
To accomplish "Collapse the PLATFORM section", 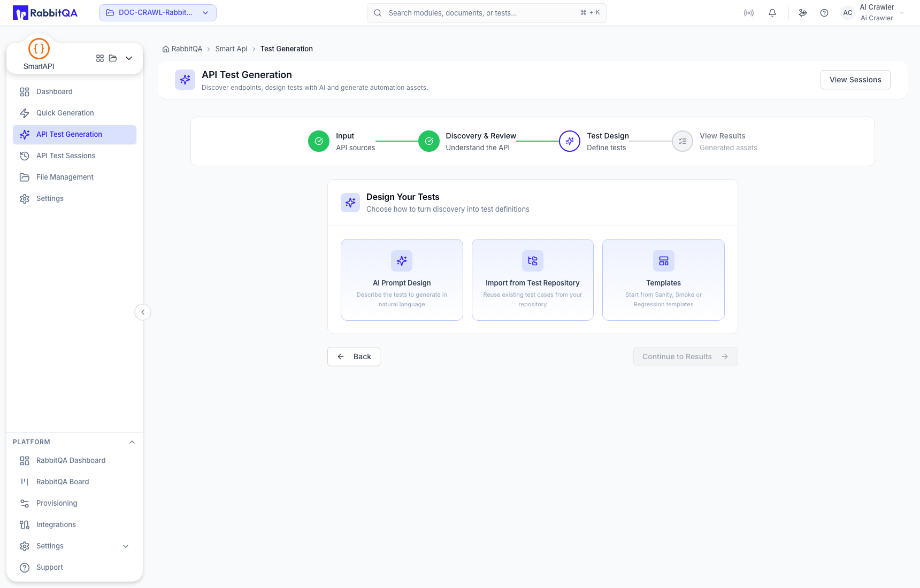I will [x=132, y=442].
